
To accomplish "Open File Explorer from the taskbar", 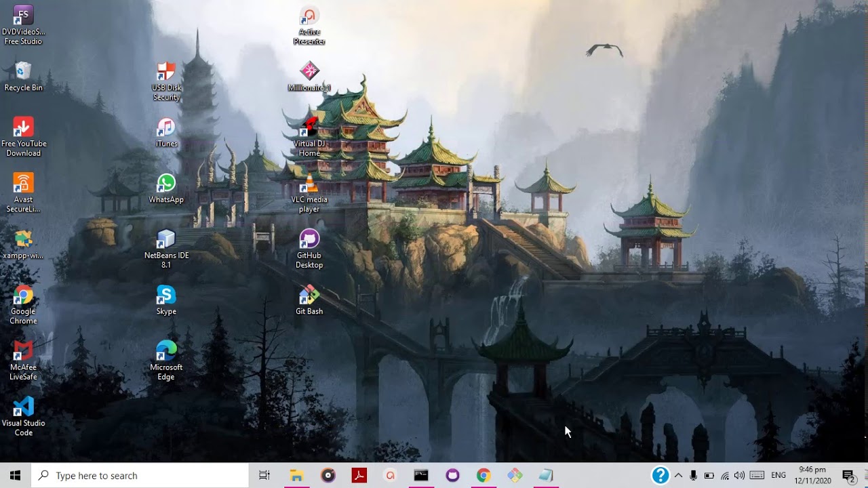I will (x=296, y=475).
